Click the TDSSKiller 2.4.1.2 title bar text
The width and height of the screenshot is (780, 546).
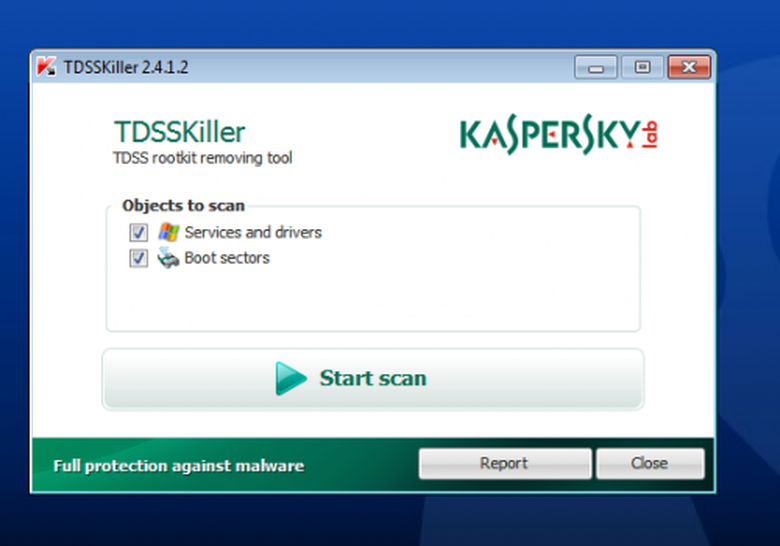pos(126,68)
